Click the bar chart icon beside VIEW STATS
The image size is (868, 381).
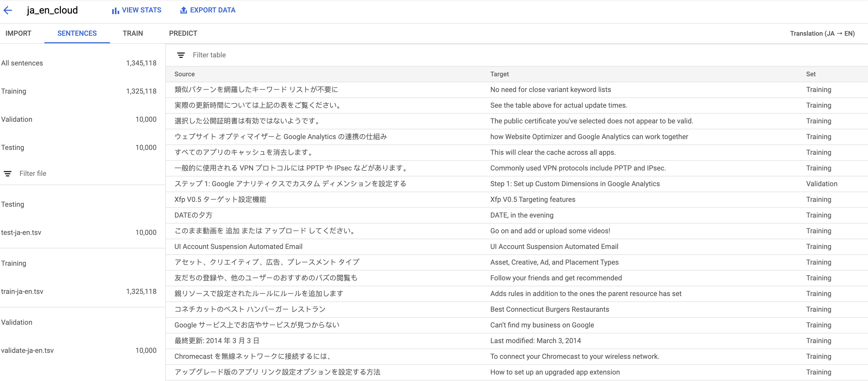point(114,10)
